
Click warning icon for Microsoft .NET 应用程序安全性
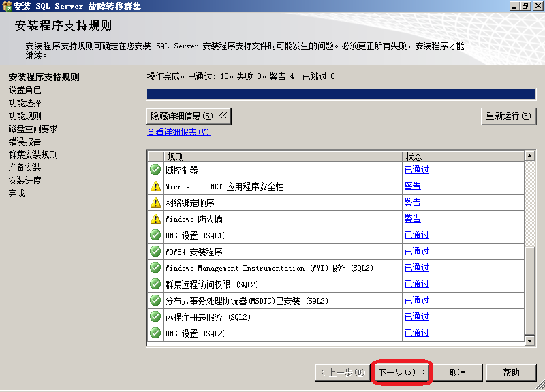[155, 186]
